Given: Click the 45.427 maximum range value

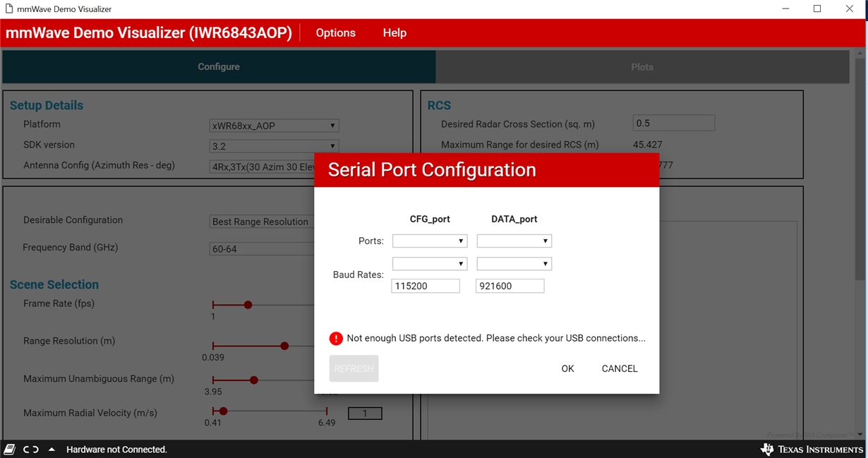Looking at the screenshot, I should (648, 145).
